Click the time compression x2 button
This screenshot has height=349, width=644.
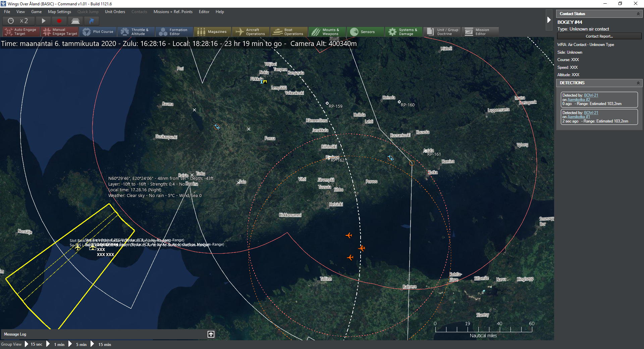pyautogui.click(x=18, y=21)
